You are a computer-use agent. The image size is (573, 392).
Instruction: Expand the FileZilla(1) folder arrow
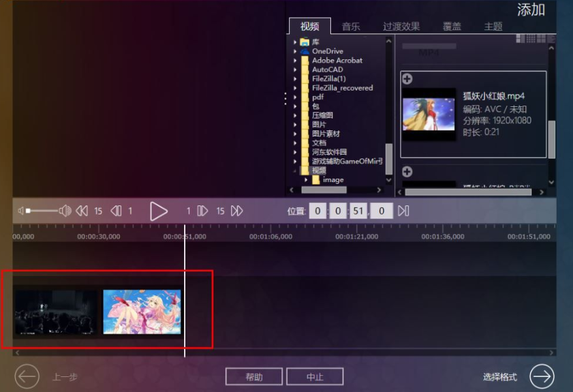pyautogui.click(x=295, y=78)
